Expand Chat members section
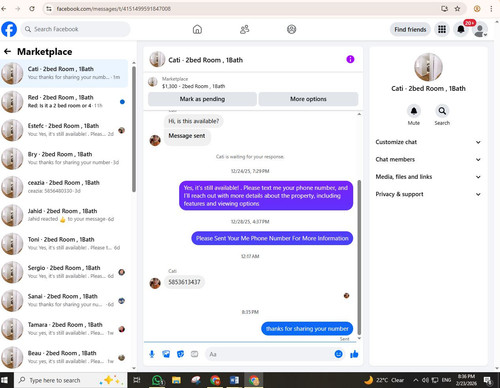Screen dimensions: 500x388 [428, 159]
